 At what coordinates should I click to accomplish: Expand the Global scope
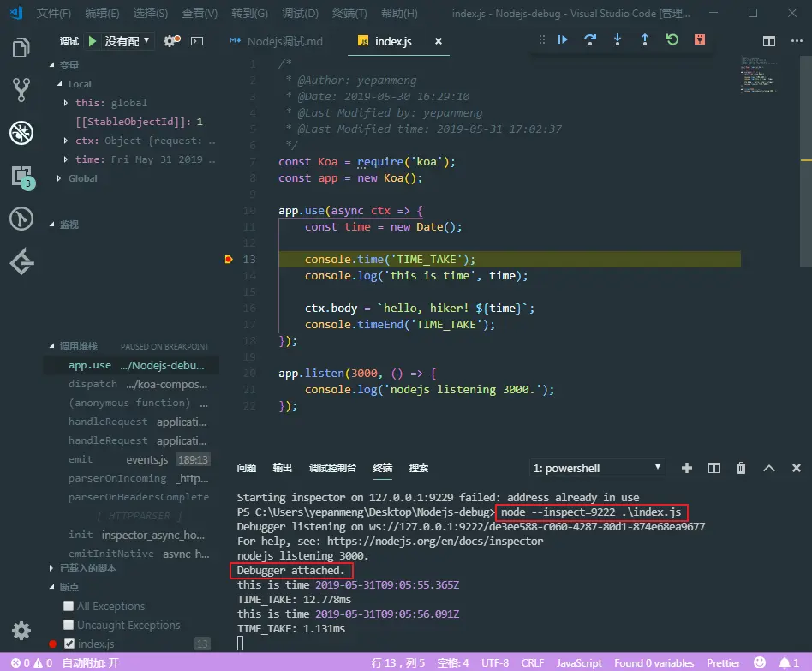pos(58,178)
